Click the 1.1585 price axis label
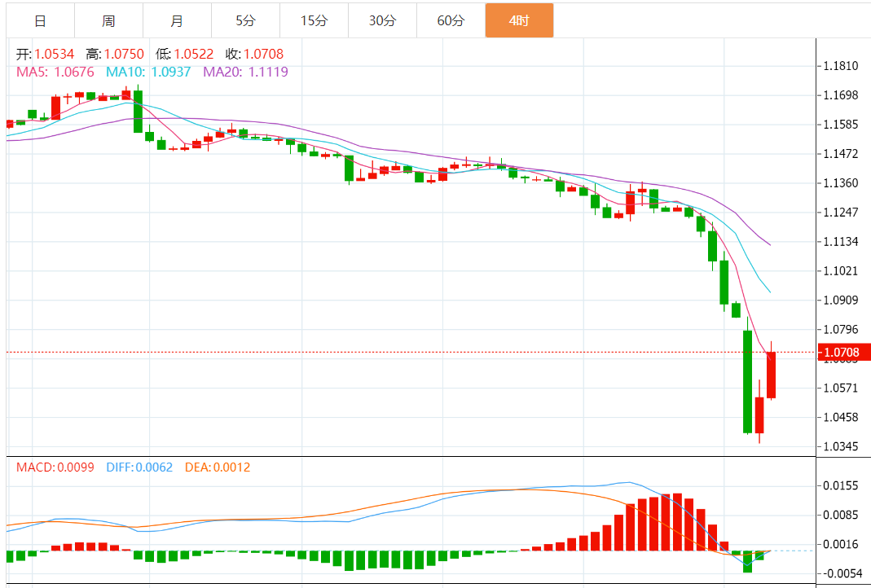This screenshot has width=871, height=588. click(841, 125)
